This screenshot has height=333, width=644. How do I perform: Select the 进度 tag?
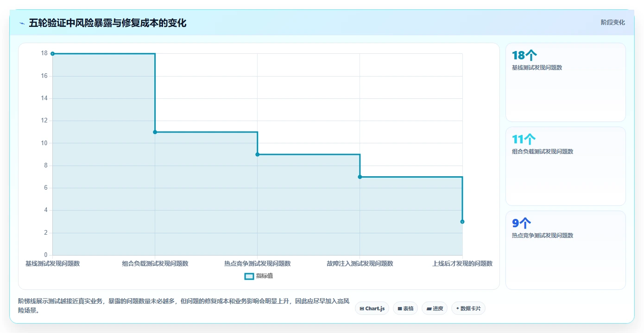(435, 308)
